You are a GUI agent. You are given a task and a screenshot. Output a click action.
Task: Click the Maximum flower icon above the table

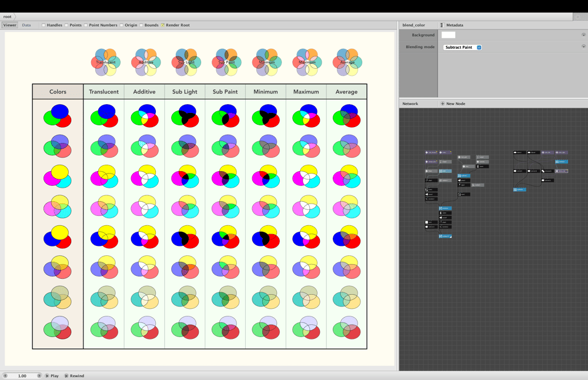point(307,62)
